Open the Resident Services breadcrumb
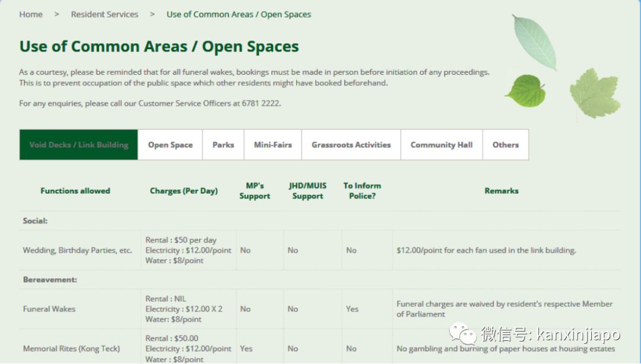 tap(104, 14)
